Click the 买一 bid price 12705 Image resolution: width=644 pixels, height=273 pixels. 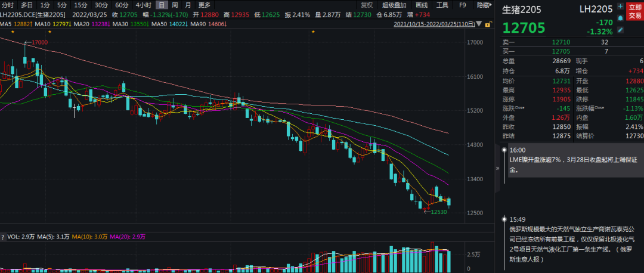[x=561, y=51]
